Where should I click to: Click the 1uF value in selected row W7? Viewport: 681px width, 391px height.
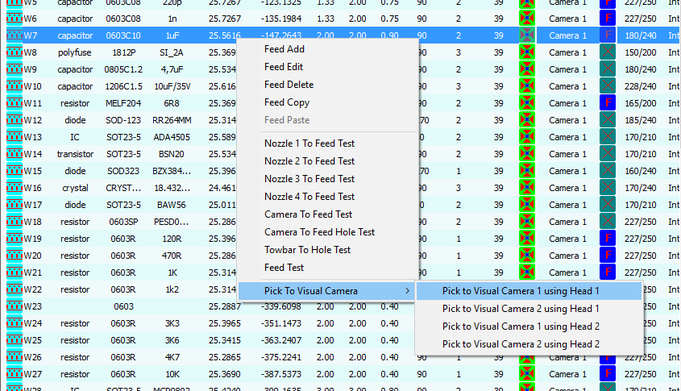(172, 36)
